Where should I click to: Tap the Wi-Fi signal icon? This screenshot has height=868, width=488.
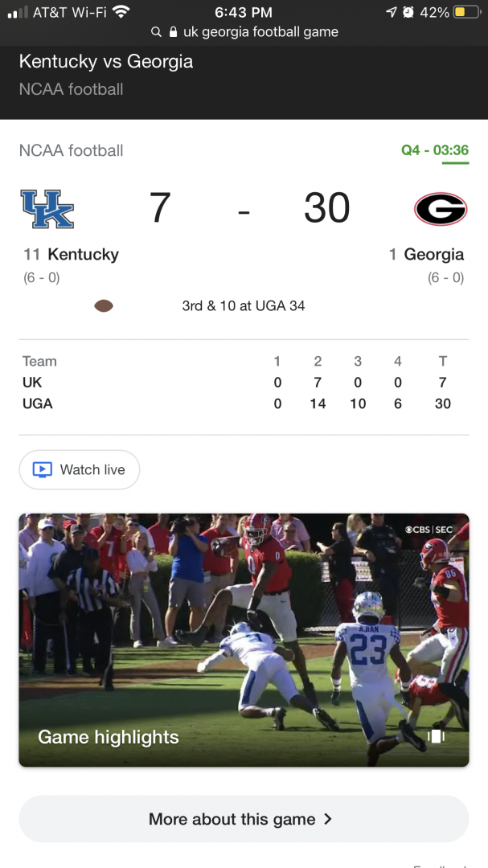click(x=121, y=12)
